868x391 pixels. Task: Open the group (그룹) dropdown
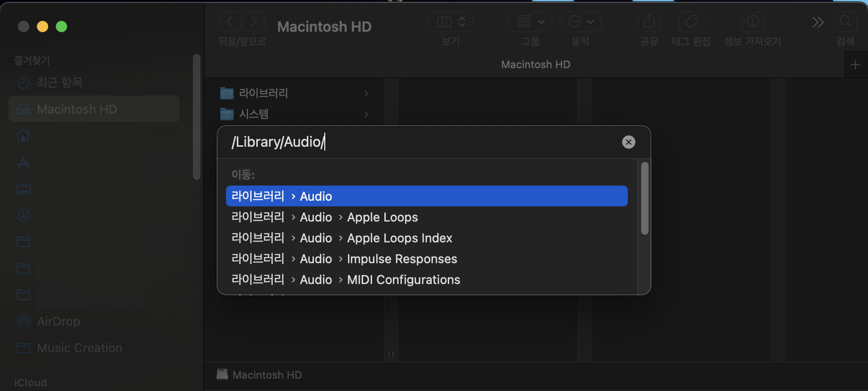pyautogui.click(x=530, y=22)
